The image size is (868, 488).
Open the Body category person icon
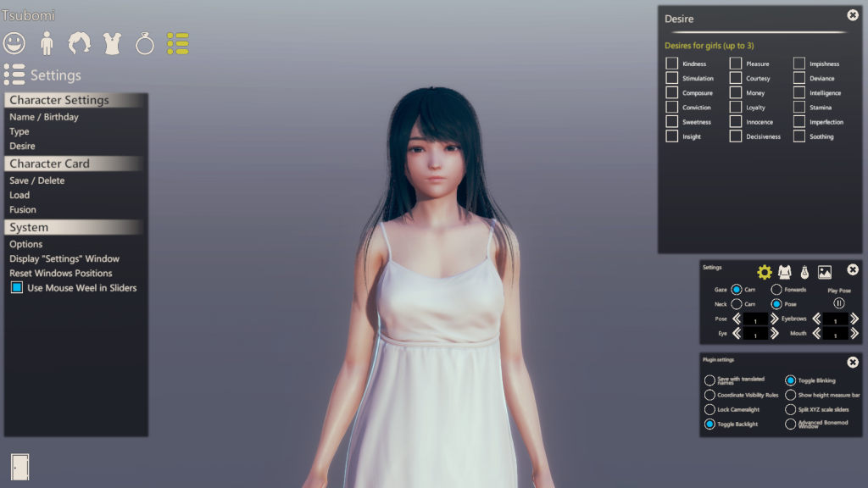tap(47, 43)
